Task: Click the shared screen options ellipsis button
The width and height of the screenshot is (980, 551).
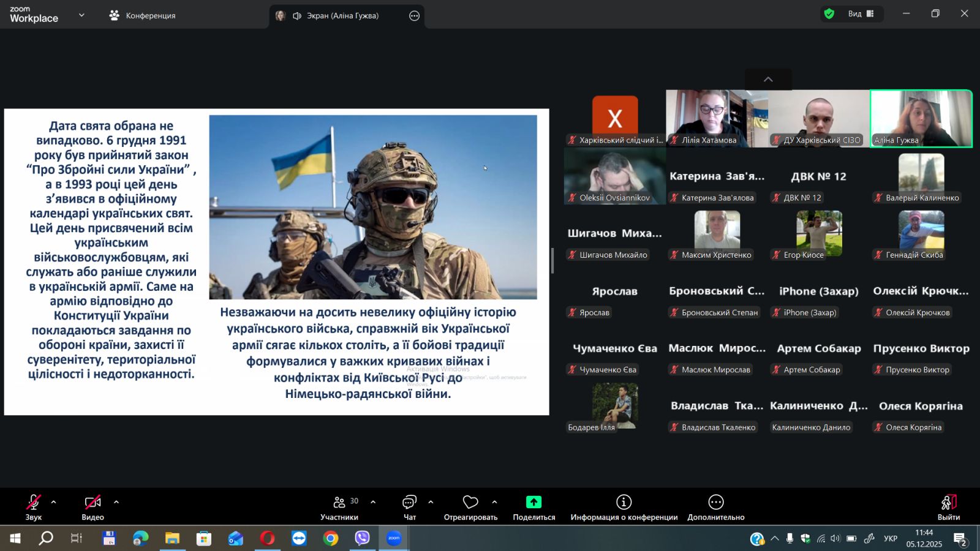Action: coord(414,16)
